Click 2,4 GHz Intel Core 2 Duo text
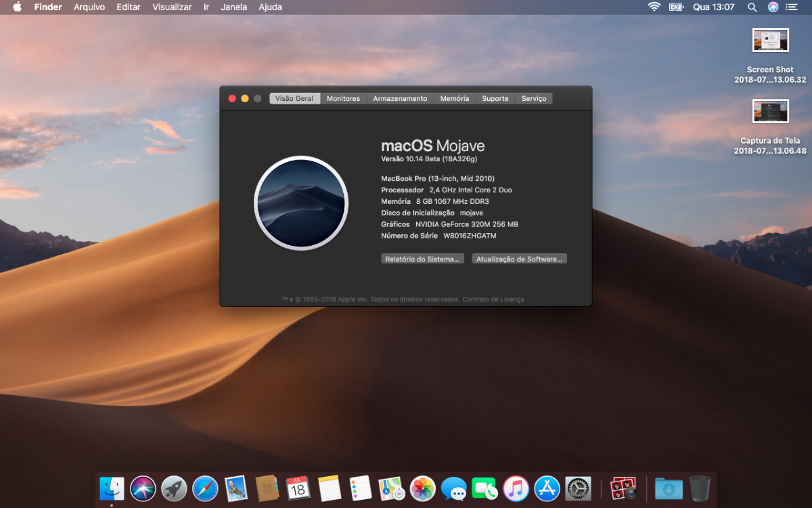The height and width of the screenshot is (508, 812). [x=471, y=190]
